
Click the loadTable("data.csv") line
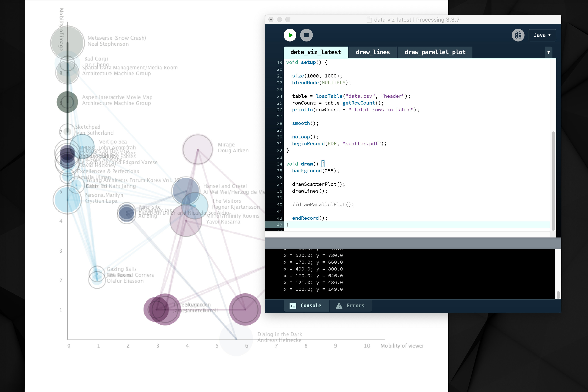pyautogui.click(x=351, y=96)
